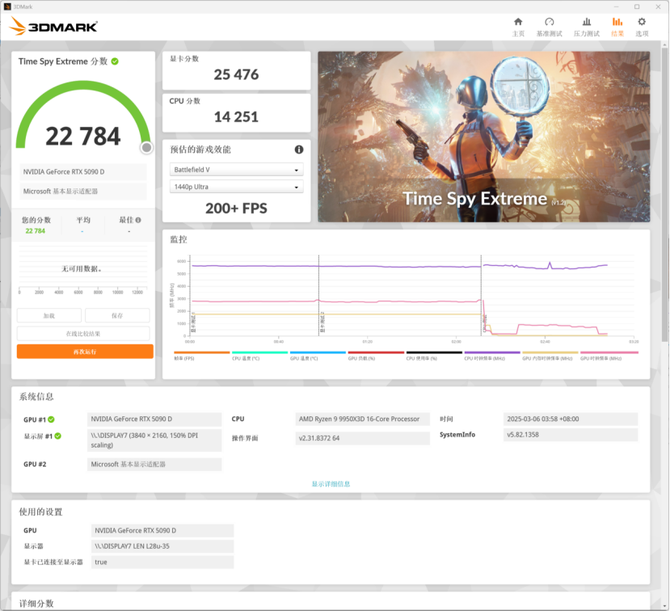Click the 3DMark app icon in the title bar
The image size is (670, 611).
7,6
